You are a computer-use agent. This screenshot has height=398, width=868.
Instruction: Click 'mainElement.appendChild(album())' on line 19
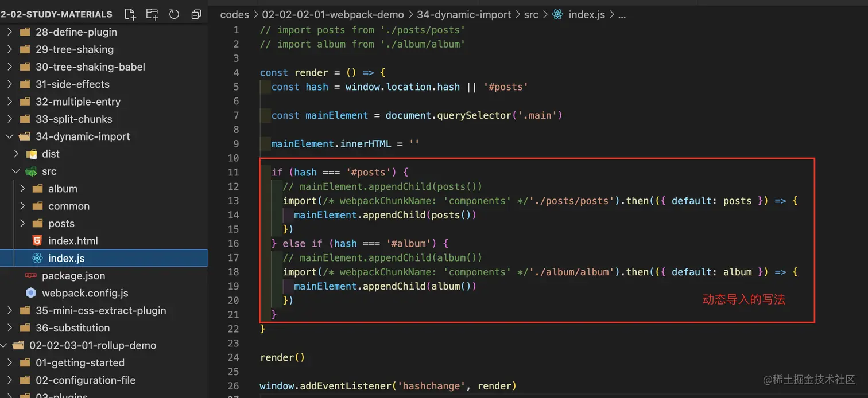[x=385, y=286]
